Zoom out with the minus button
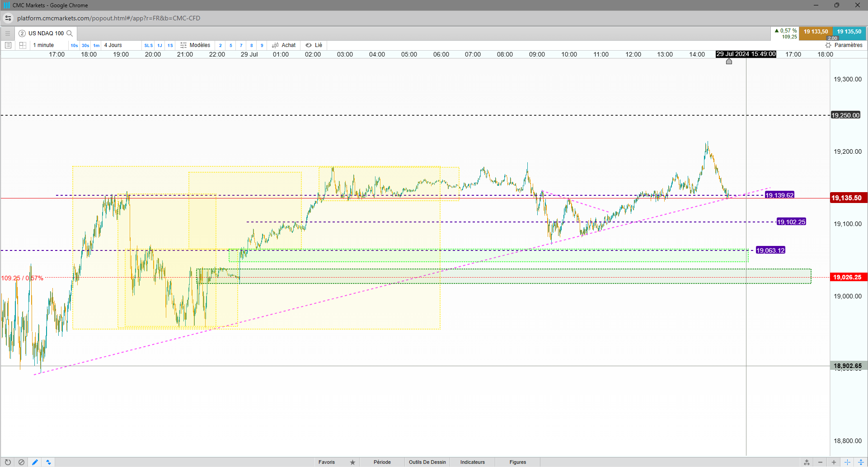 click(820, 462)
